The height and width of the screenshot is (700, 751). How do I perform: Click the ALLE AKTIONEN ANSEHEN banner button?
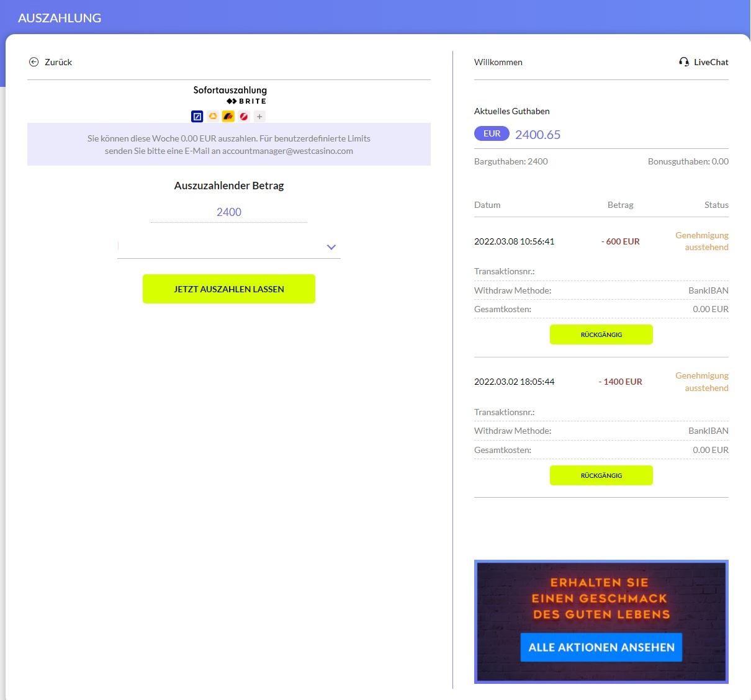coord(601,647)
